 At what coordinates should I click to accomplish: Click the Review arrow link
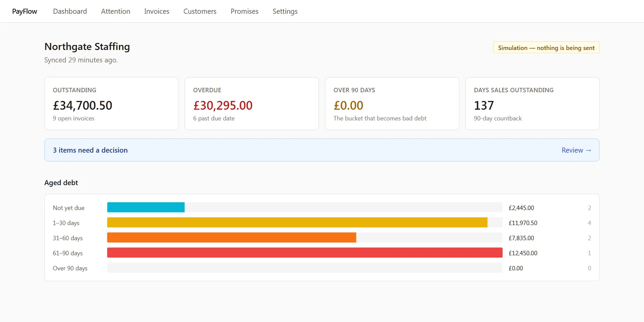pyautogui.click(x=576, y=150)
